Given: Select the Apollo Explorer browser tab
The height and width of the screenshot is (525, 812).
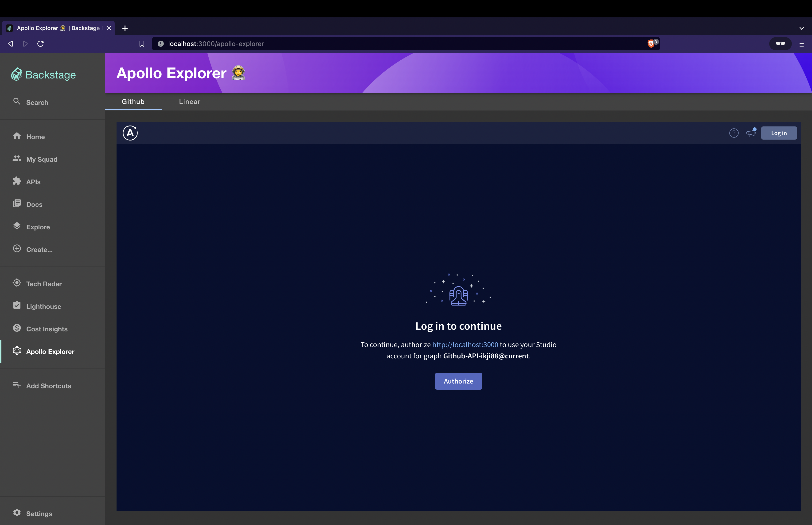Looking at the screenshot, I should click(58, 28).
